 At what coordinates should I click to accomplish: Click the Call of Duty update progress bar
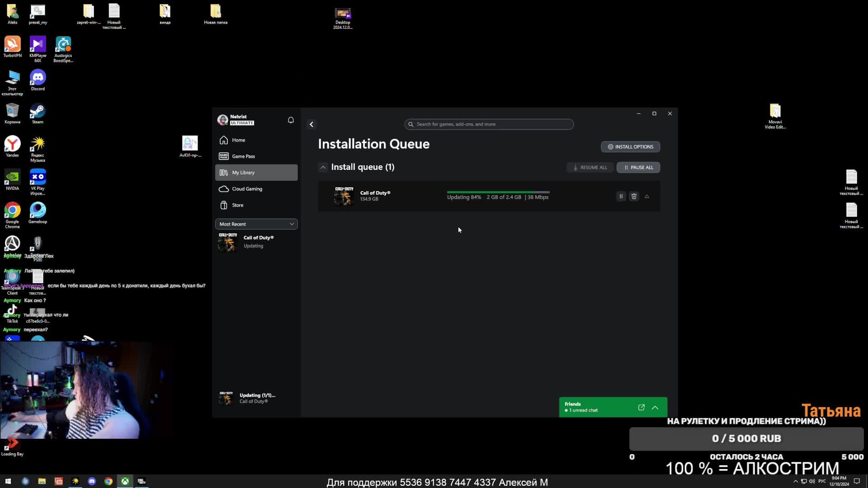498,192
